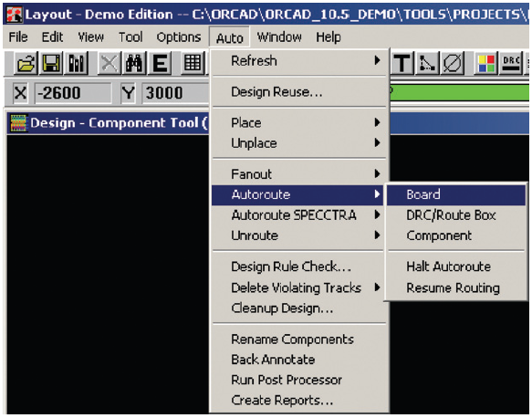Select the error tool slashed-circle icon
This screenshot has height=418, width=532.
(x=453, y=63)
